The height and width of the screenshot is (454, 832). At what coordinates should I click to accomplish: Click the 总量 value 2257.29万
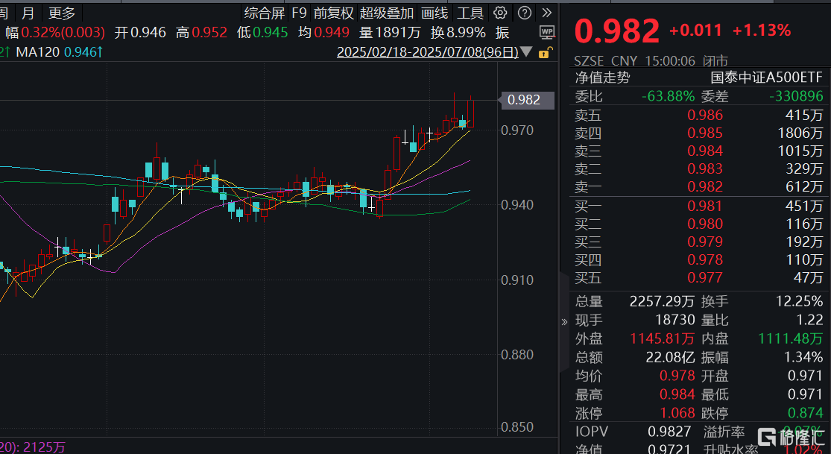(x=662, y=302)
